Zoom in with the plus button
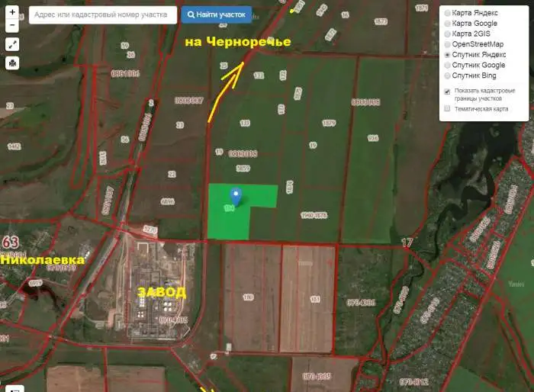This screenshot has height=392, width=534. point(12,13)
